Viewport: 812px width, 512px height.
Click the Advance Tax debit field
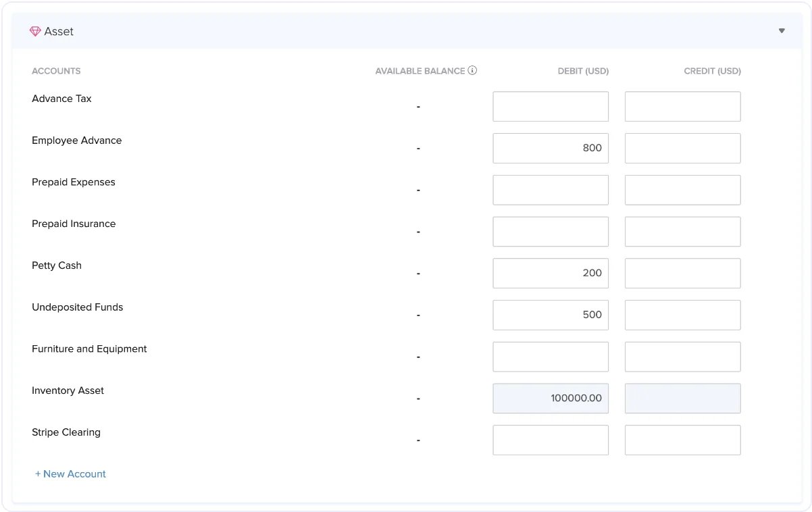click(x=551, y=107)
